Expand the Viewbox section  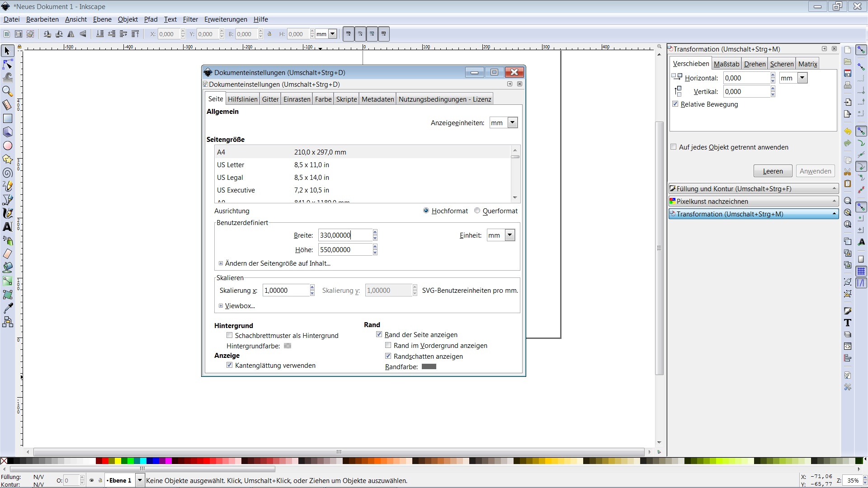(x=221, y=306)
